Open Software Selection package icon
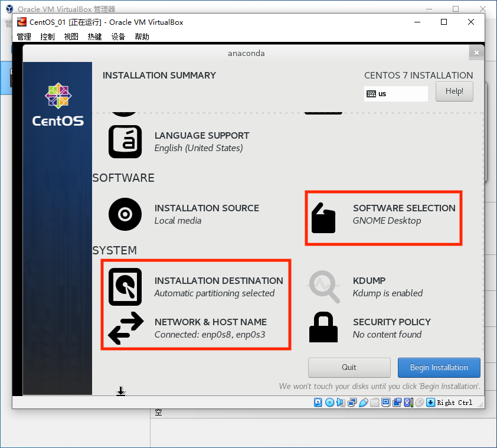The height and width of the screenshot is (448, 497). point(323,218)
